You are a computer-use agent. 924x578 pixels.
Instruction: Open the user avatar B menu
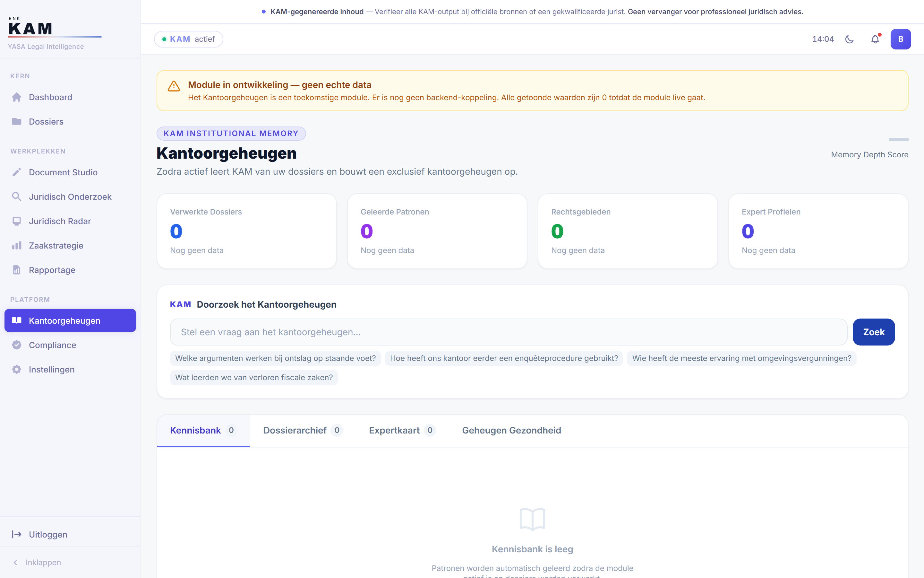901,39
